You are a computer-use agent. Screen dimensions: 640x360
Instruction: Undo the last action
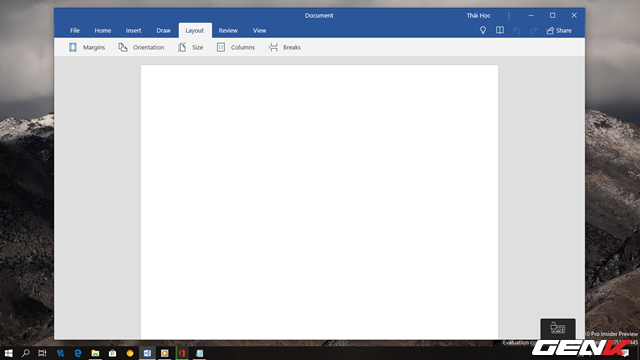tap(517, 31)
